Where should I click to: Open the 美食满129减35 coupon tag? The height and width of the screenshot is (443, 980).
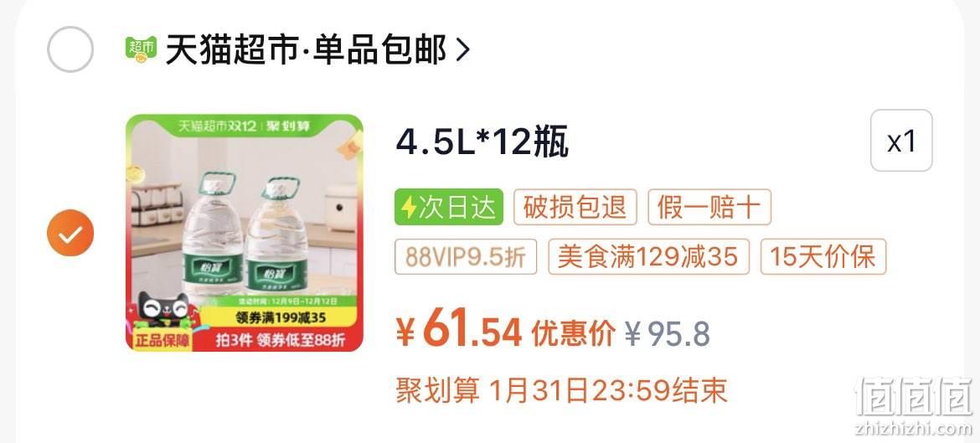pos(649,256)
